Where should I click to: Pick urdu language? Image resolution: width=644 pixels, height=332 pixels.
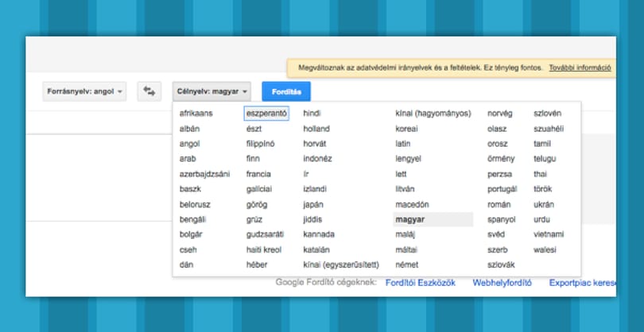(541, 219)
